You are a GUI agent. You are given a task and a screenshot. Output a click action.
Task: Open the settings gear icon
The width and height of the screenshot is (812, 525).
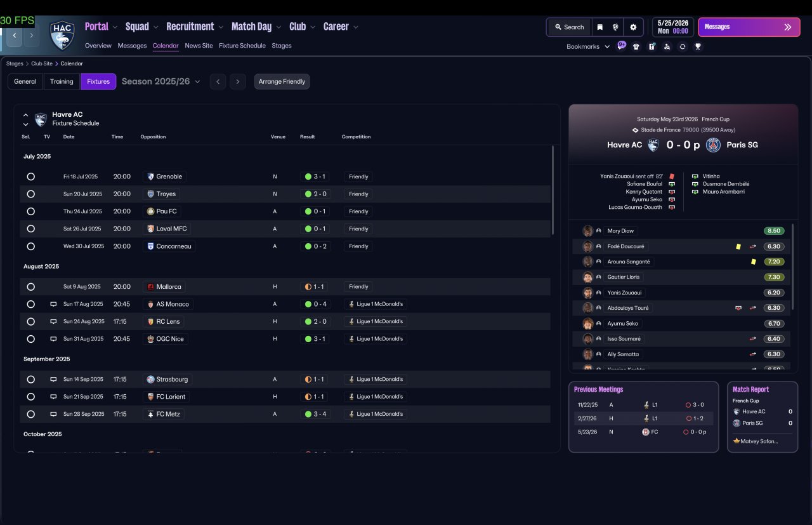click(633, 27)
